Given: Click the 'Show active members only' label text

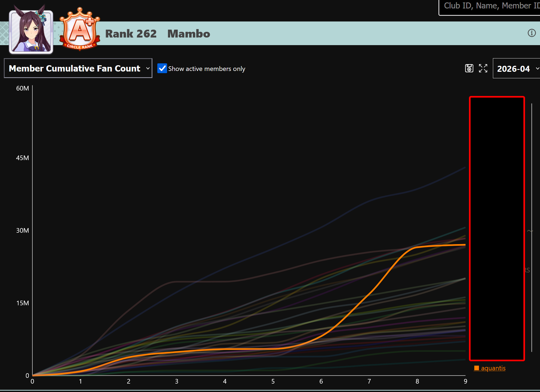Looking at the screenshot, I should click(207, 69).
